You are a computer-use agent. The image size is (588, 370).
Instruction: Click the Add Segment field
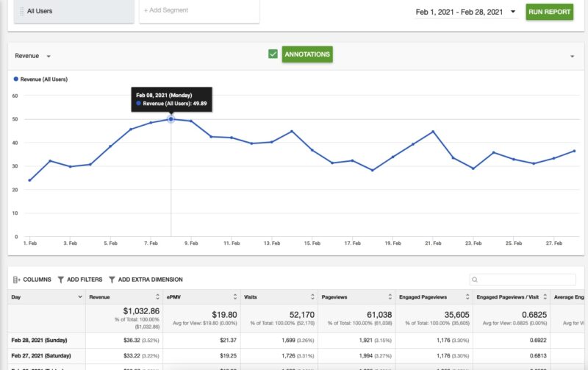click(199, 11)
